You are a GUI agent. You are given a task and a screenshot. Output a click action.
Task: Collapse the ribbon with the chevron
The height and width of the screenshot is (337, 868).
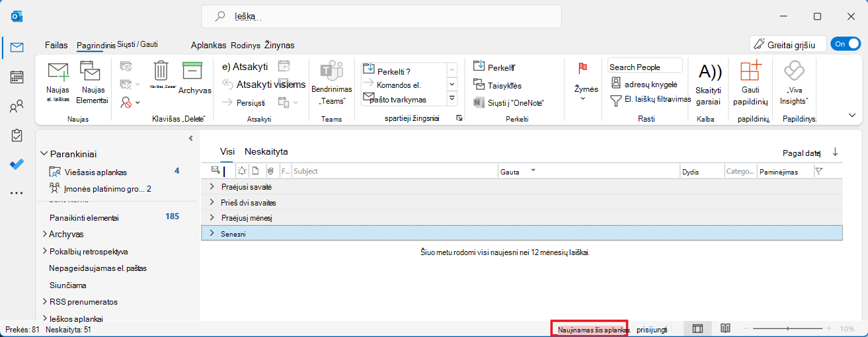pos(851,115)
